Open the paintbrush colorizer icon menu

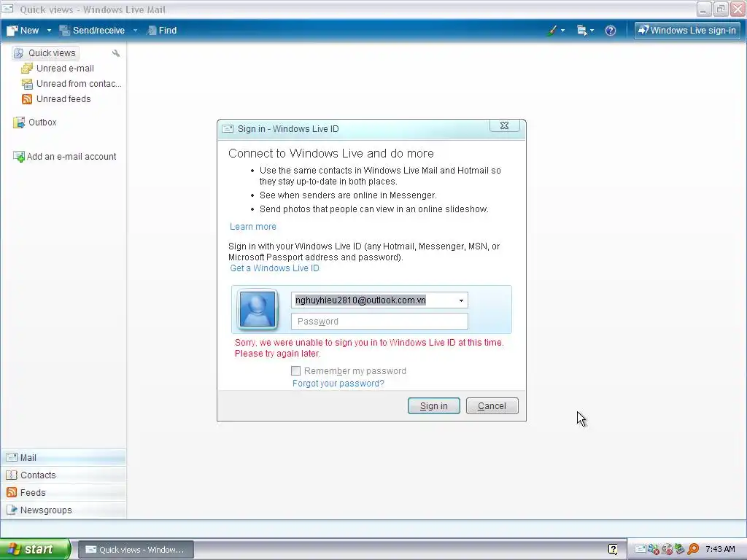click(x=555, y=31)
